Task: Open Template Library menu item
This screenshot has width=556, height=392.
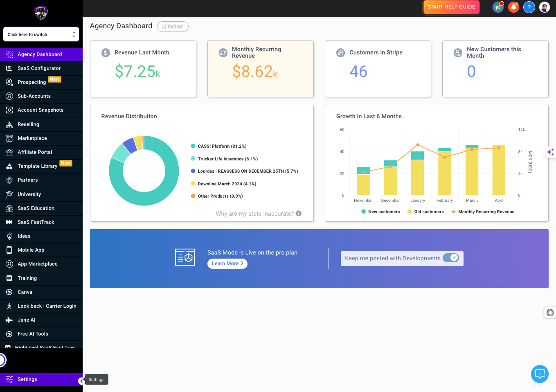Action: pos(41,166)
